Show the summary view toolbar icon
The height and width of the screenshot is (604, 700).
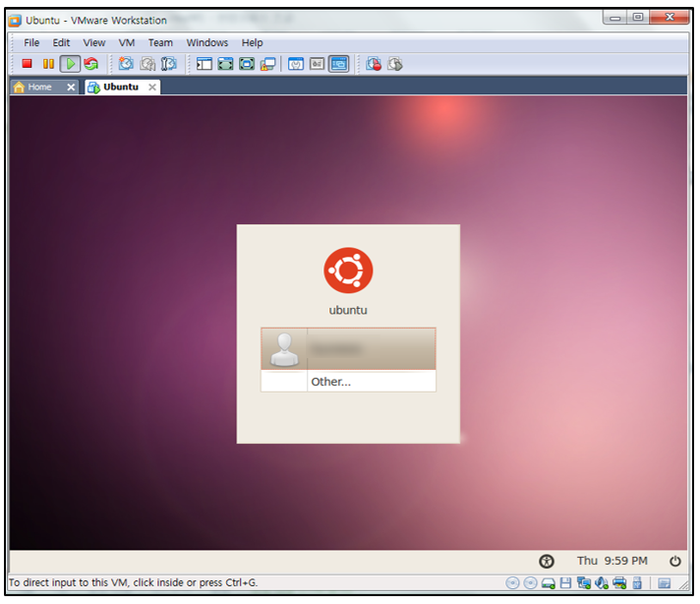coord(296,64)
